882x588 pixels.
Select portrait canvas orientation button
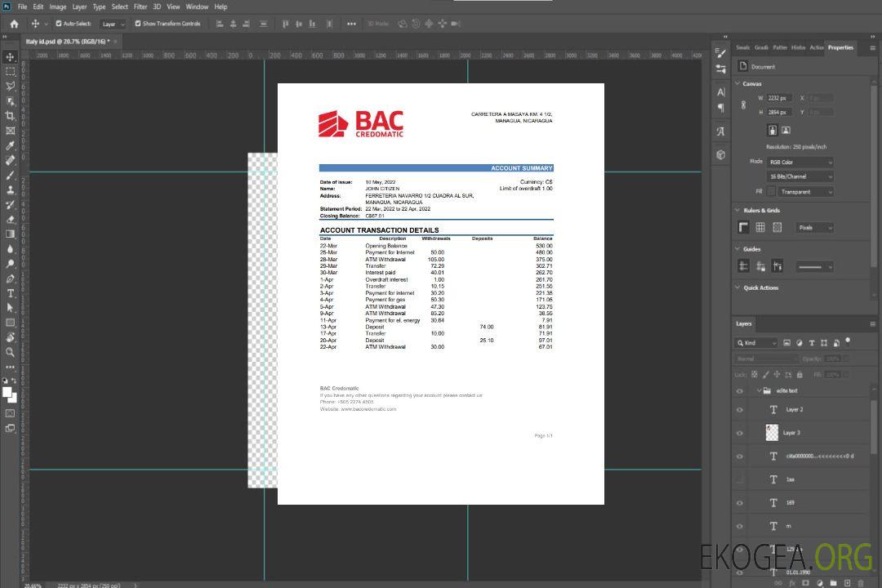pos(773,131)
